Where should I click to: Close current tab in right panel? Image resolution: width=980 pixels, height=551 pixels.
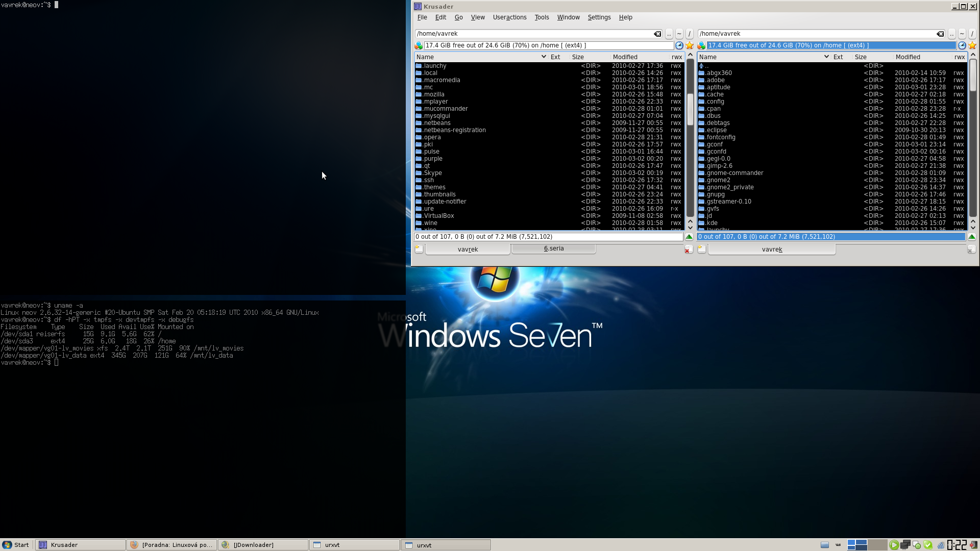tap(971, 249)
